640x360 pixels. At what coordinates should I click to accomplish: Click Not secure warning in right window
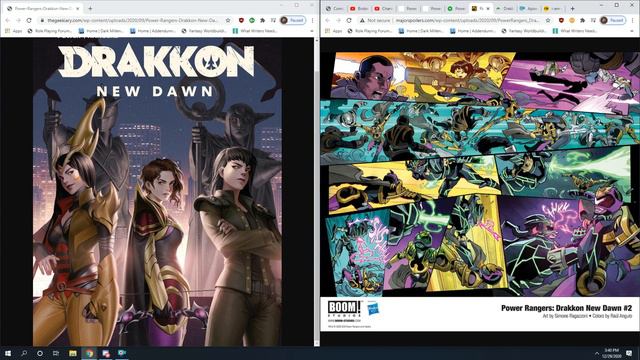coord(375,20)
